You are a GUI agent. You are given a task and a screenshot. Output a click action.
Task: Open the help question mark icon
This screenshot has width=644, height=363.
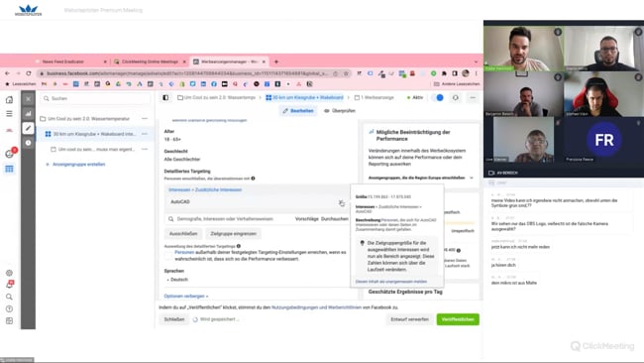tap(9, 308)
